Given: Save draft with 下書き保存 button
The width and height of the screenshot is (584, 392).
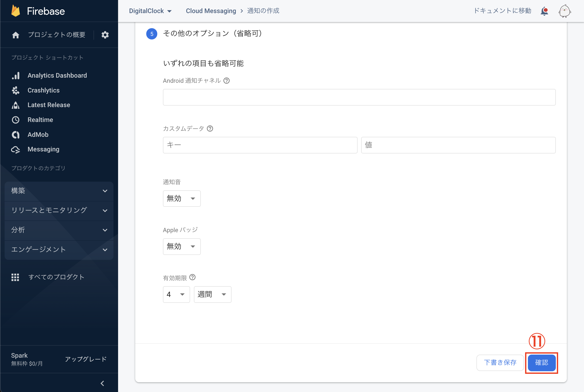Looking at the screenshot, I should [x=500, y=362].
